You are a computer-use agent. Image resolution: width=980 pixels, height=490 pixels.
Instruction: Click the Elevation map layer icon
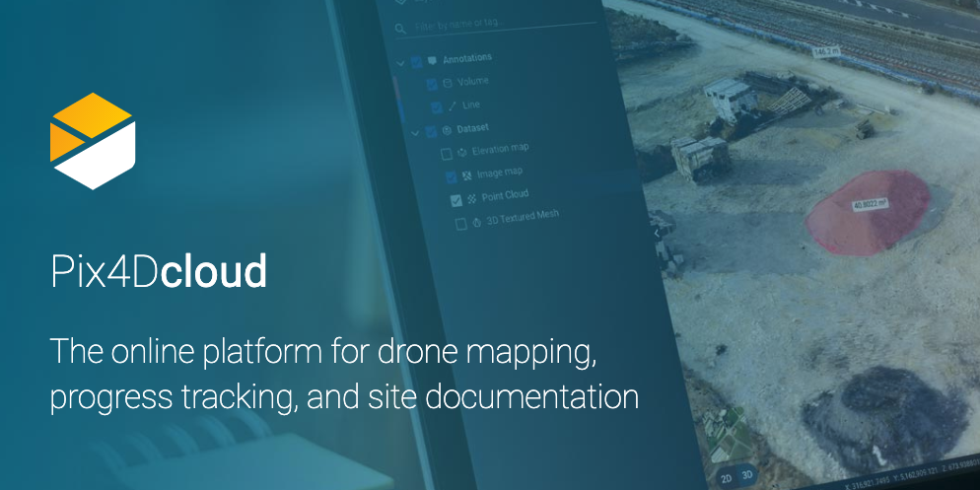(461, 152)
